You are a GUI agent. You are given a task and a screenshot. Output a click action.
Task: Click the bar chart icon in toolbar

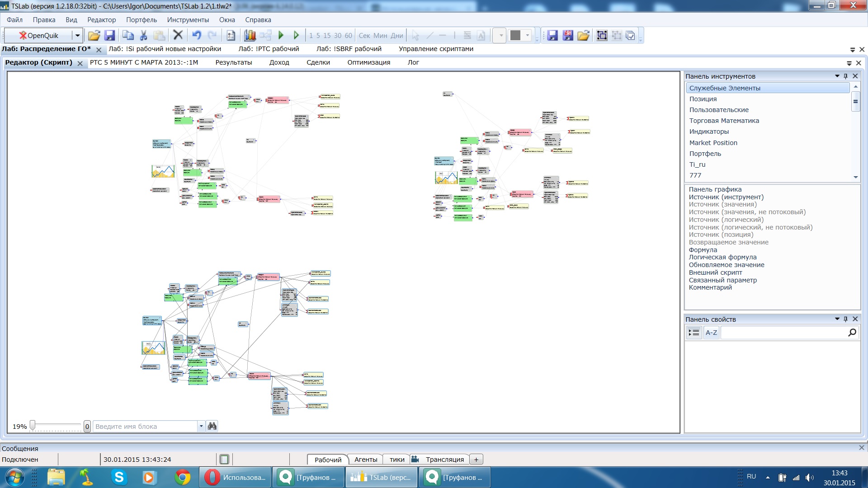(250, 35)
